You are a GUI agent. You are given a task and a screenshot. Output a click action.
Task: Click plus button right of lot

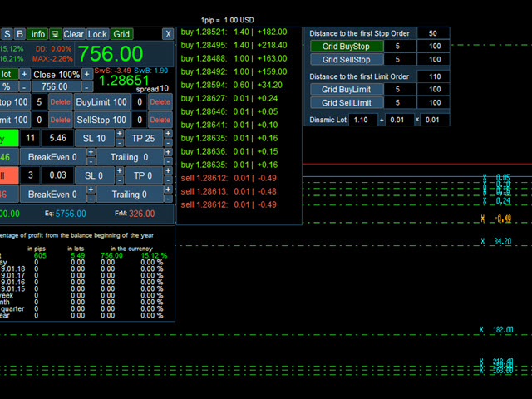[24, 74]
